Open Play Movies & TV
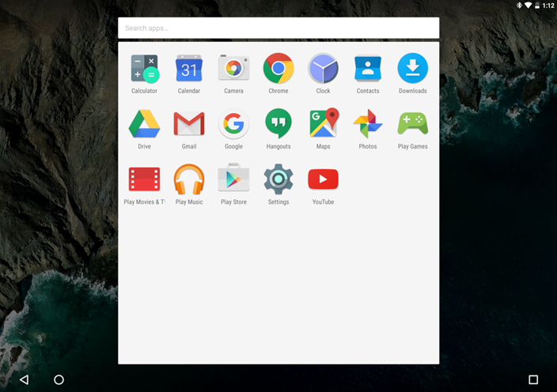Screen dimensions: 557x392 (144, 179)
